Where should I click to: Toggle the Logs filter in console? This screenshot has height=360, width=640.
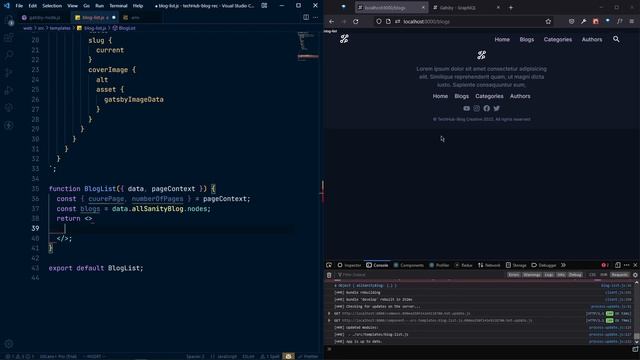[x=549, y=275]
